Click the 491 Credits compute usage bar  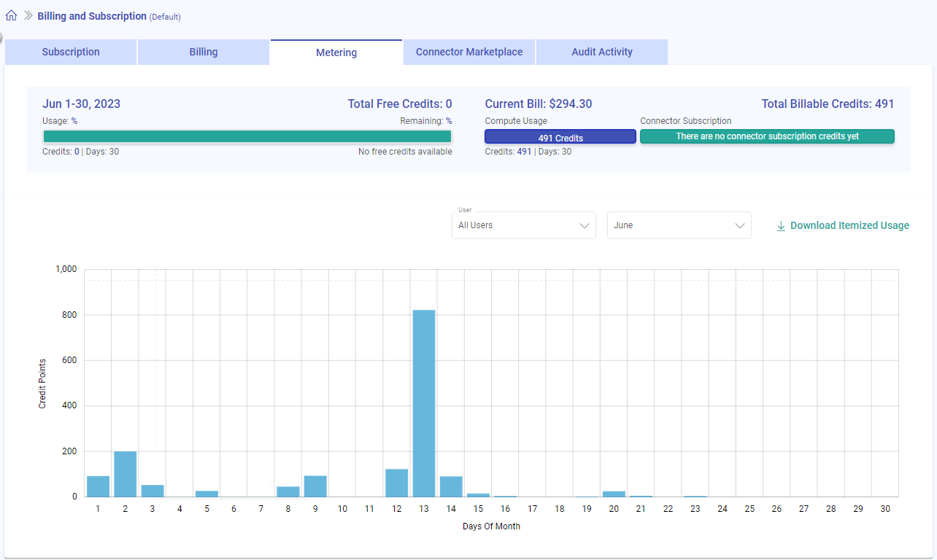[560, 137]
